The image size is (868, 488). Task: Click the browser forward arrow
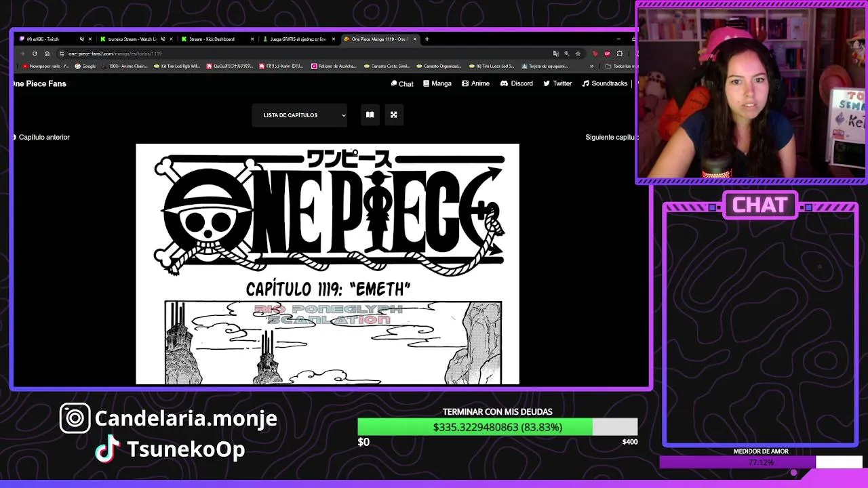pos(22,54)
